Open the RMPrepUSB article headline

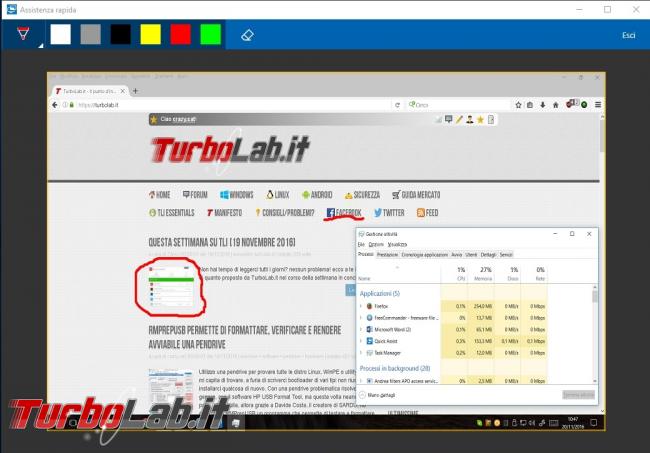[x=245, y=337]
